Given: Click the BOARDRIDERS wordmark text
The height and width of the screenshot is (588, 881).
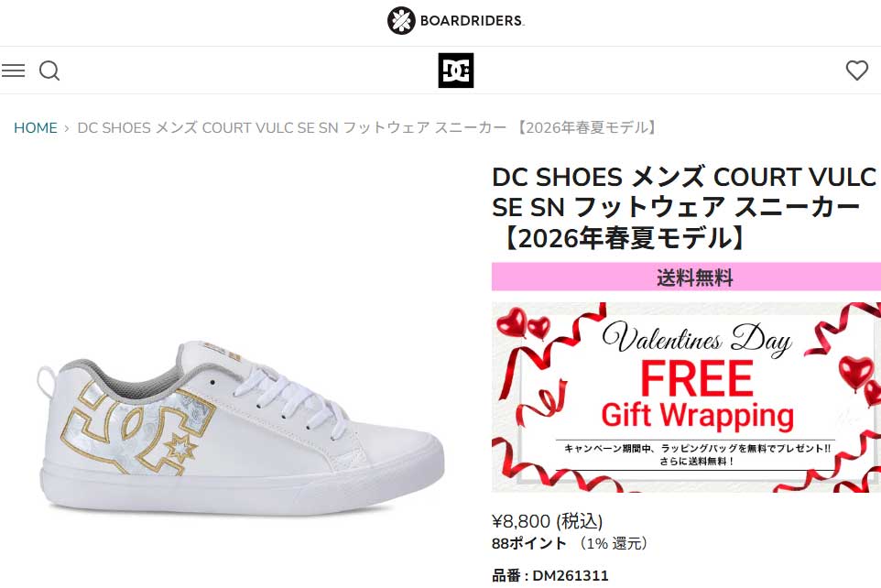Looking at the screenshot, I should (x=472, y=21).
